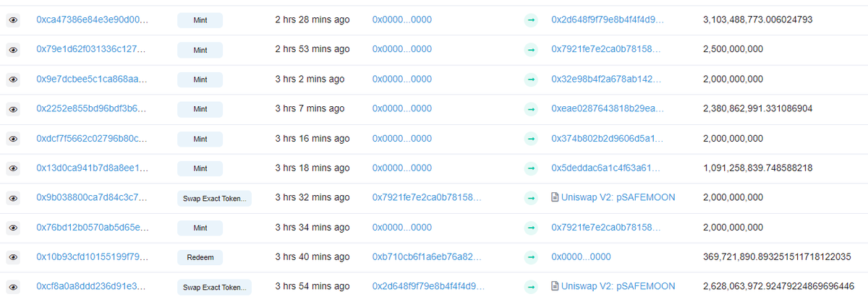
Task: Click the green arrow in the 3 hrs 34 mins row
Action: pyautogui.click(x=532, y=228)
